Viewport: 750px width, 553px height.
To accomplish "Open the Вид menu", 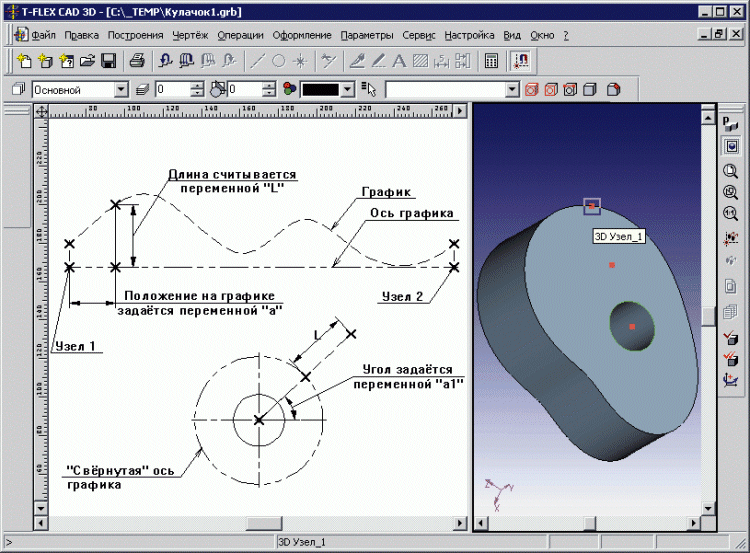I will point(512,35).
